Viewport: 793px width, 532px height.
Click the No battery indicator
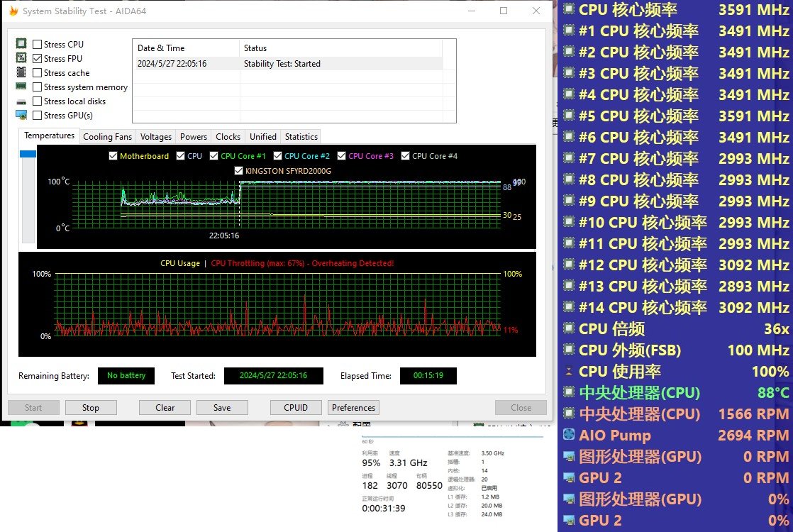pos(126,376)
